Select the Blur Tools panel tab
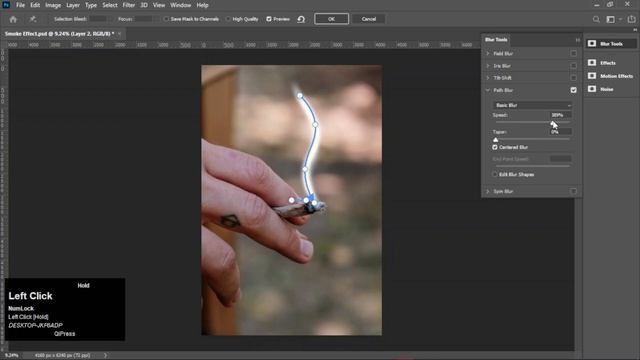Image resolution: width=640 pixels, height=360 pixels. pyautogui.click(x=496, y=40)
